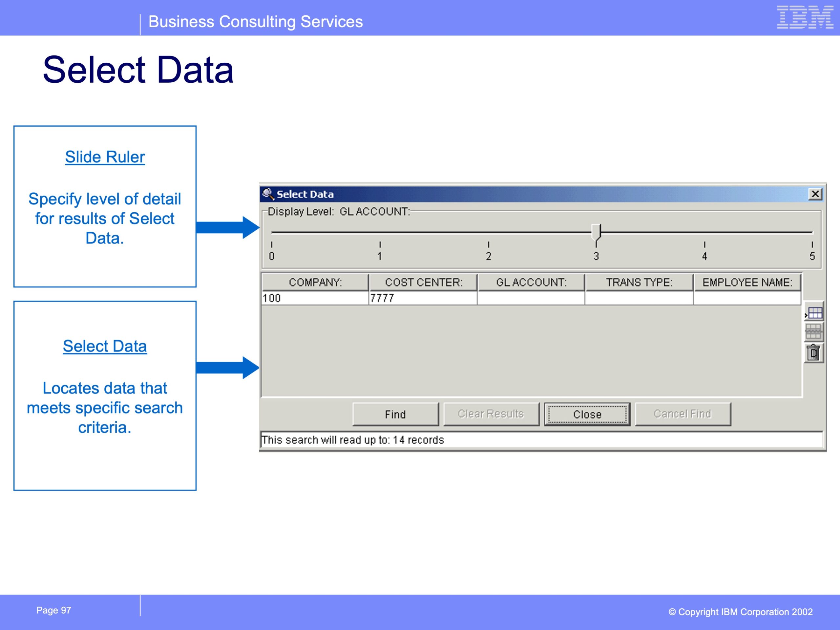Click the magnifier icon in Select Data title bar

tap(268, 194)
